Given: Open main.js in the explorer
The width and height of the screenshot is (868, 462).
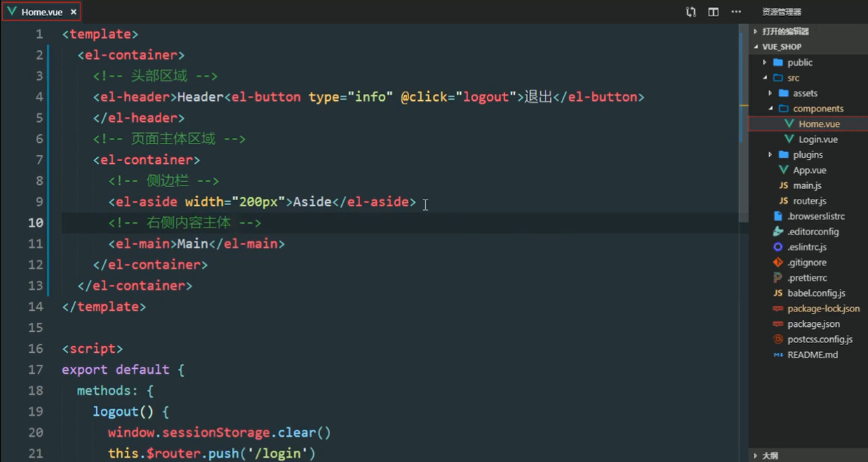Looking at the screenshot, I should point(807,185).
